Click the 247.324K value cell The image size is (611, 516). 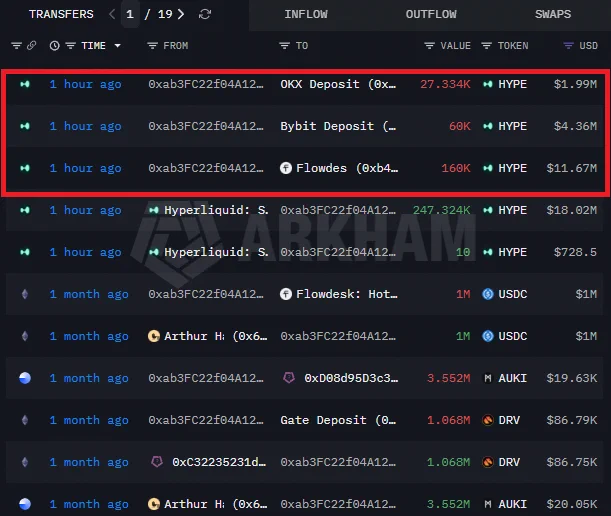[x=441, y=210]
